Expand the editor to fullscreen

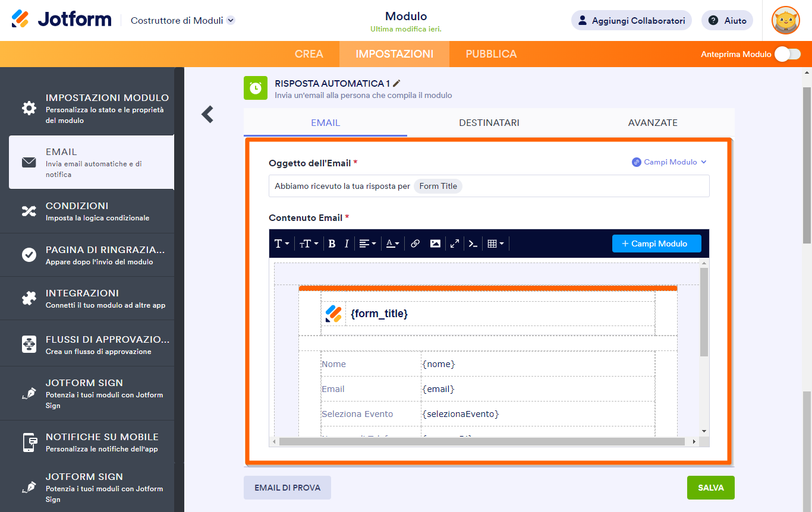click(x=454, y=244)
